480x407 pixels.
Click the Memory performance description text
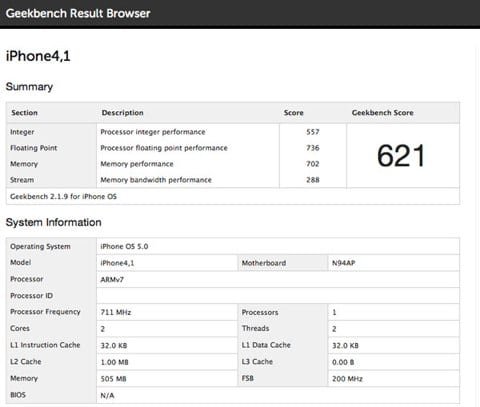tap(137, 164)
